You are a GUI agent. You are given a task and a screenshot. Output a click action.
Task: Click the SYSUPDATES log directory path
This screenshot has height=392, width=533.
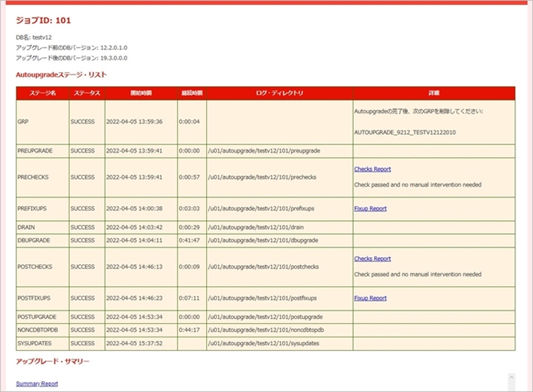(x=264, y=344)
